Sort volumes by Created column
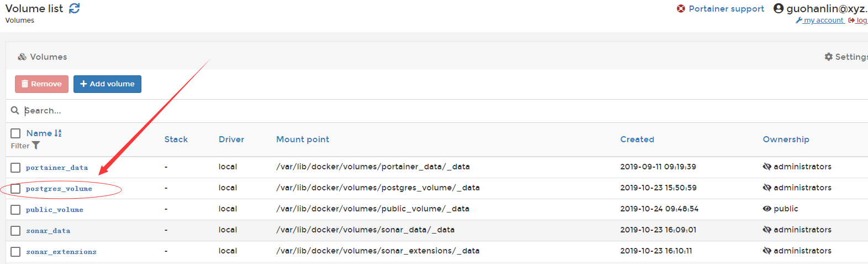 coord(637,139)
